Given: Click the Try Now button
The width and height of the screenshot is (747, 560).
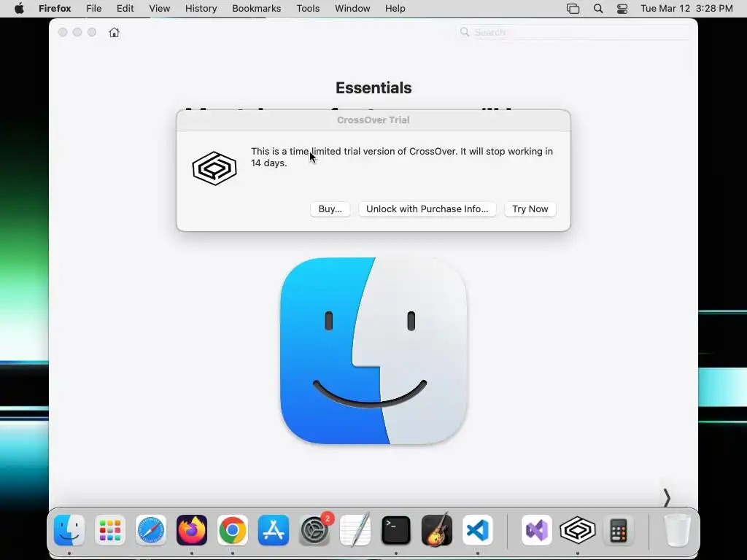Looking at the screenshot, I should point(530,209).
